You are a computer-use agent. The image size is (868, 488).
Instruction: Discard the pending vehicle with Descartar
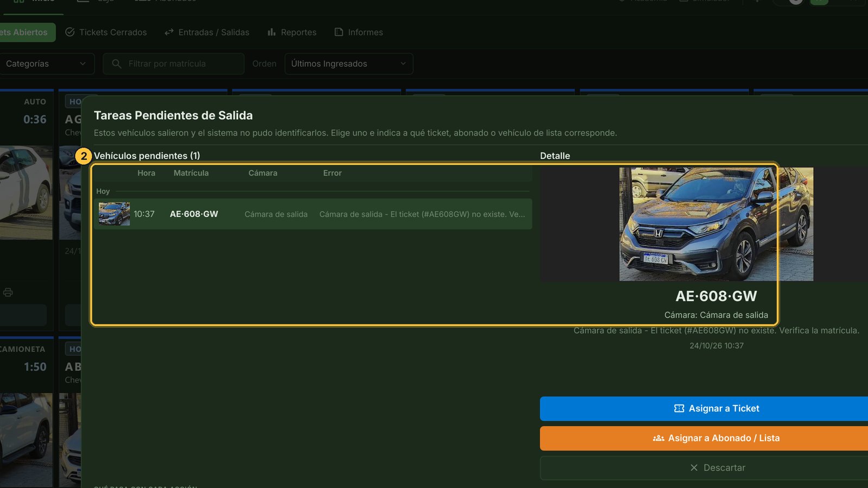tap(704, 468)
